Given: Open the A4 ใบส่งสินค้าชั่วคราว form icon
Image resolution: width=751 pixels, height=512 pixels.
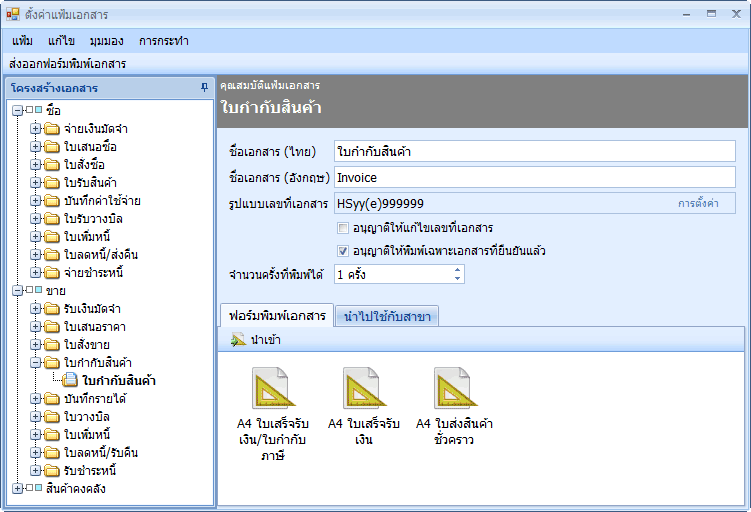Looking at the screenshot, I should point(453,388).
